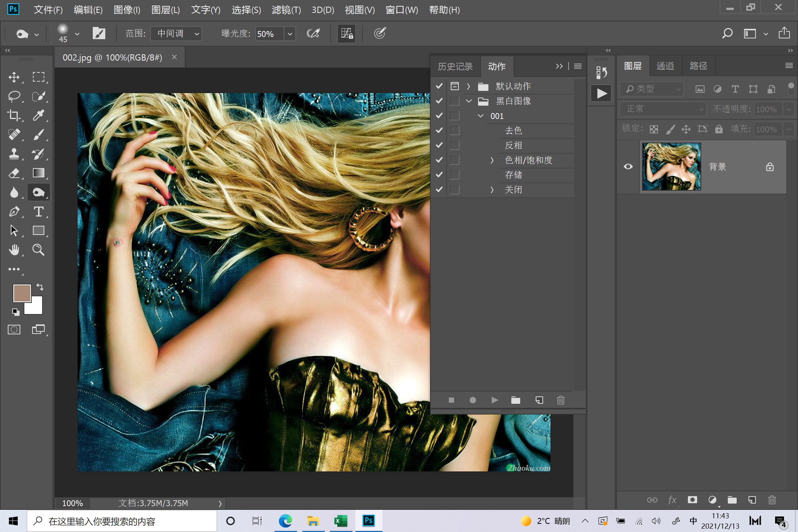Open the Photoshop search tool
The width and height of the screenshot is (798, 532).
coord(727,34)
